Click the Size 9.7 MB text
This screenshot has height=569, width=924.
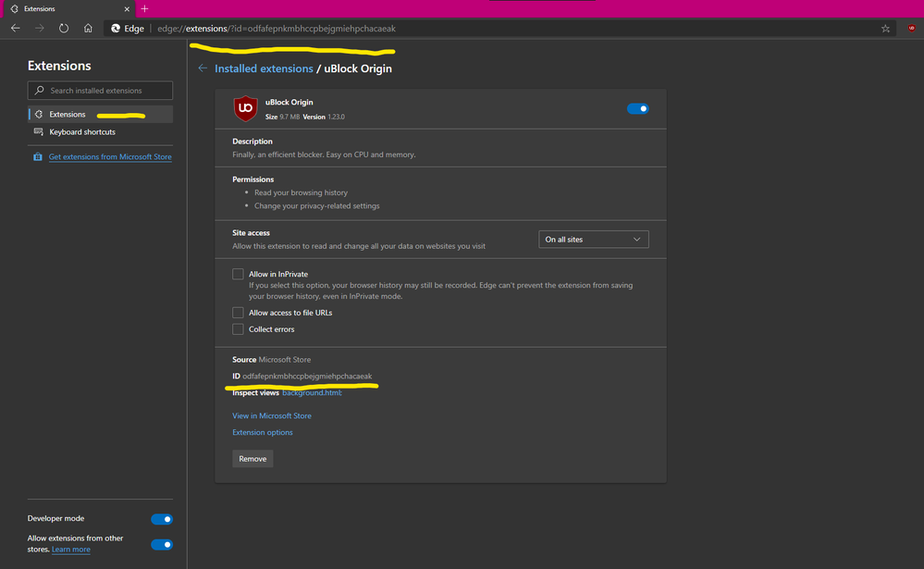282,117
